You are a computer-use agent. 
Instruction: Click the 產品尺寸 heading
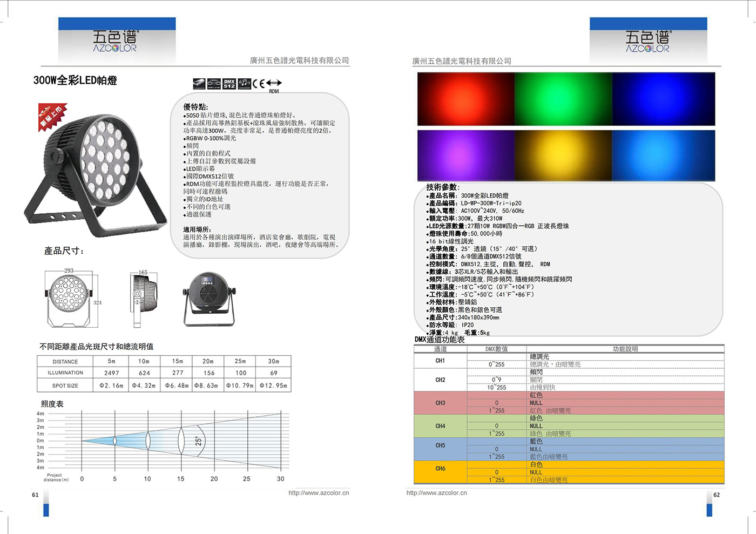[64, 251]
